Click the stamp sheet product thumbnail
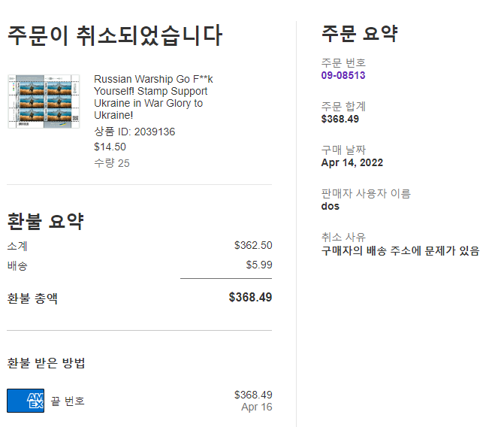The height and width of the screenshot is (427, 504). [x=44, y=101]
